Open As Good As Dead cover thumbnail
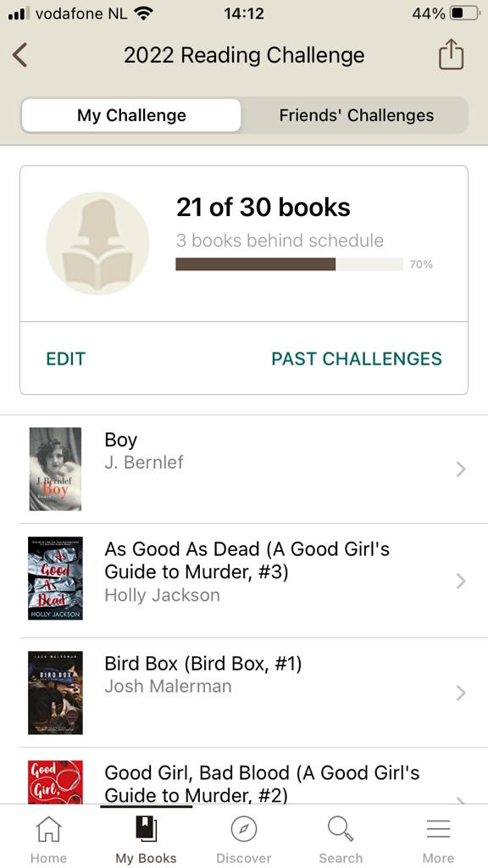This screenshot has height=868, width=488. pyautogui.click(x=55, y=578)
